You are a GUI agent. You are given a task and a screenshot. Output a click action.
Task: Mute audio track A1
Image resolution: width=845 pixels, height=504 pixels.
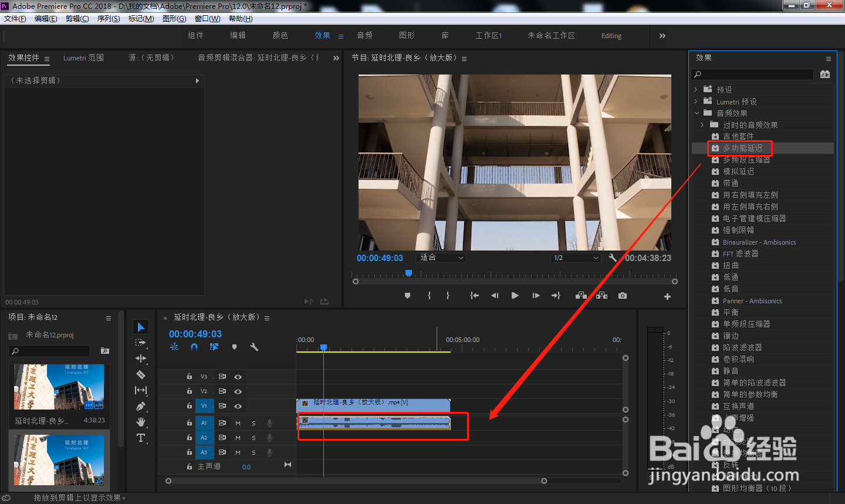pyautogui.click(x=238, y=423)
